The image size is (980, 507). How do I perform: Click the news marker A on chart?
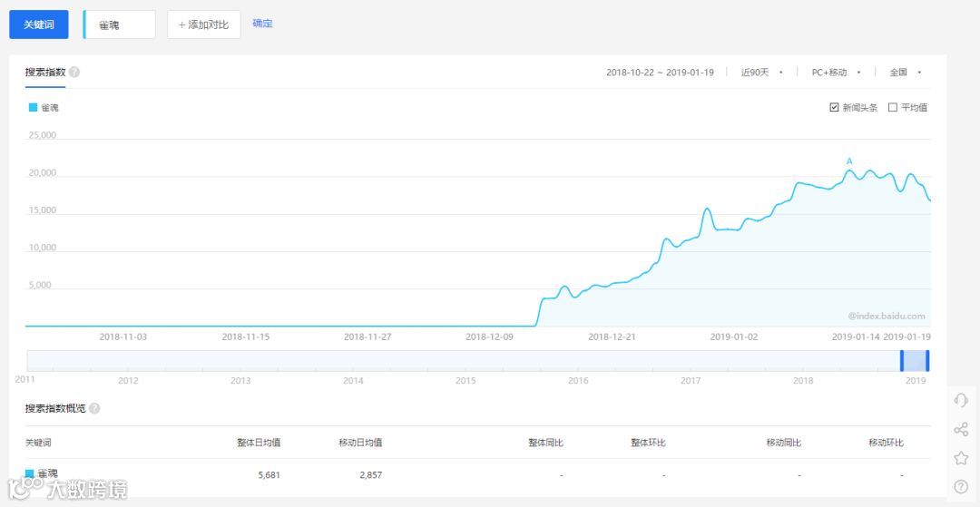pos(848,161)
